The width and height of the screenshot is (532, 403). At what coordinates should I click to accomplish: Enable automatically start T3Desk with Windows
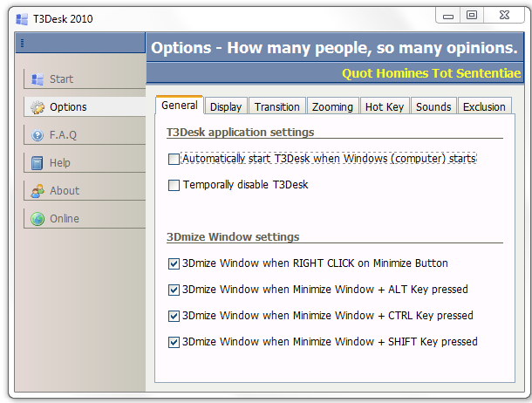point(174,159)
